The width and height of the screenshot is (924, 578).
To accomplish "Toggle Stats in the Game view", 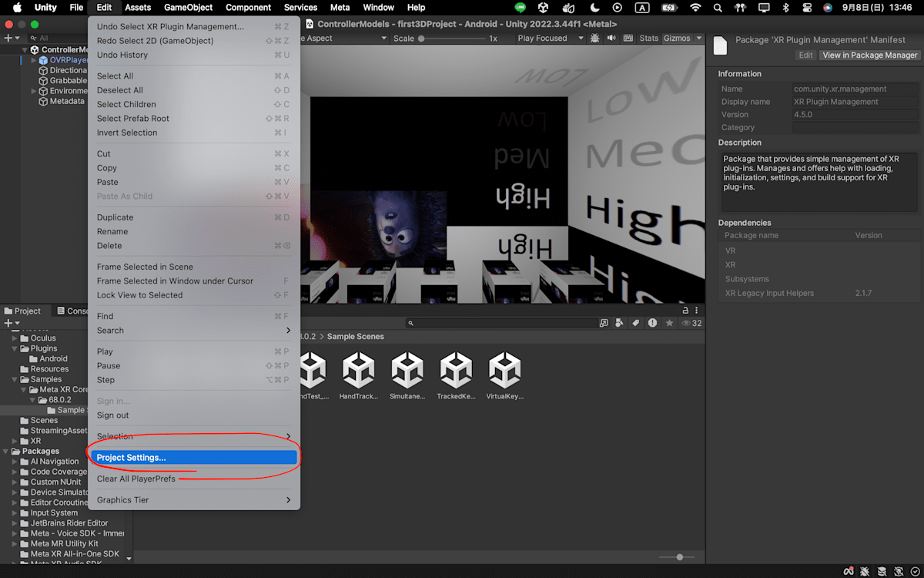I will click(x=649, y=39).
